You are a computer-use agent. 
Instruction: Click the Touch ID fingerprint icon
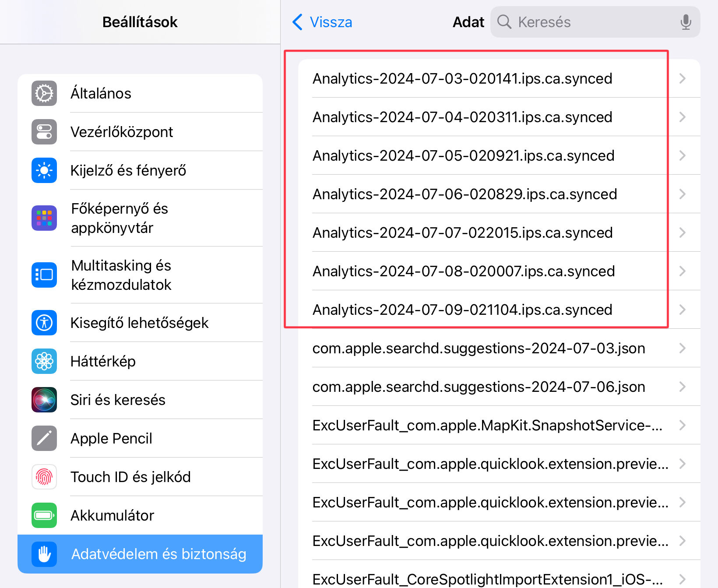click(x=44, y=477)
